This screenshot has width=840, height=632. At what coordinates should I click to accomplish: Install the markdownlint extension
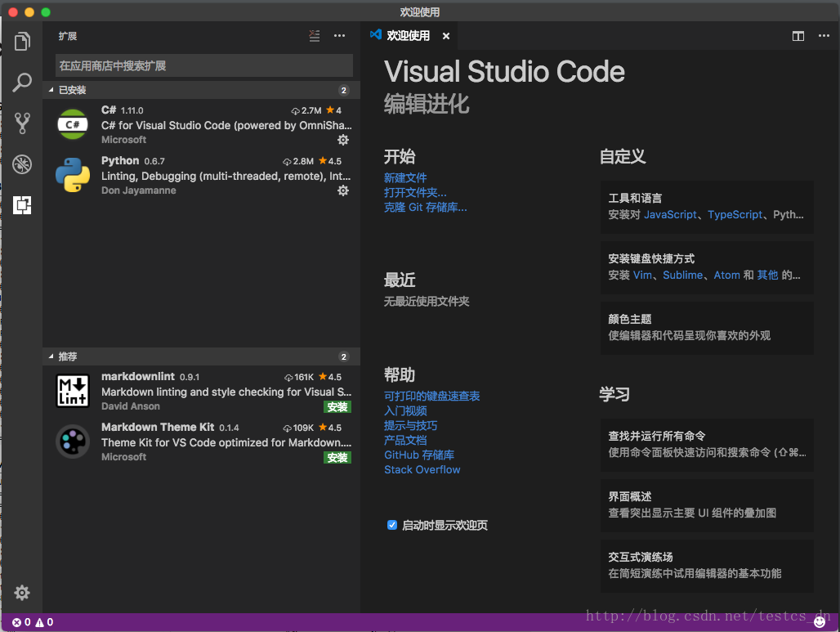click(x=337, y=407)
